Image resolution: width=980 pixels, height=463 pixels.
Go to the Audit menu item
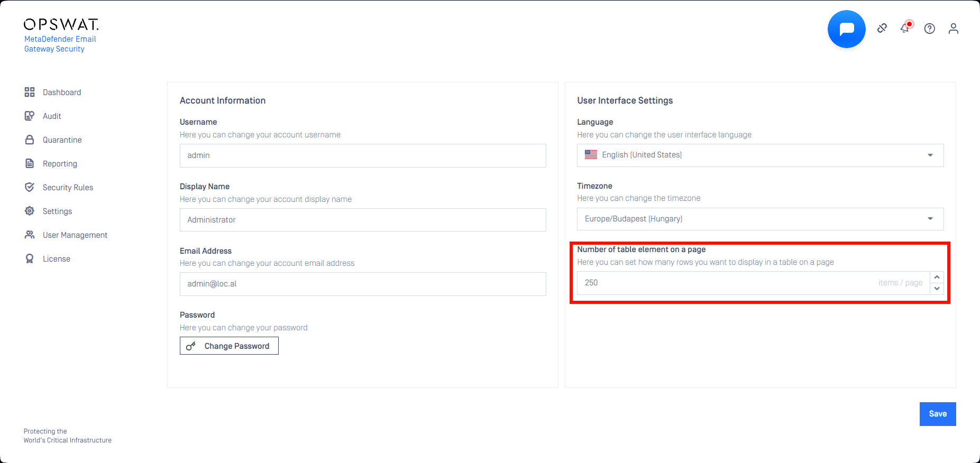[x=52, y=116]
